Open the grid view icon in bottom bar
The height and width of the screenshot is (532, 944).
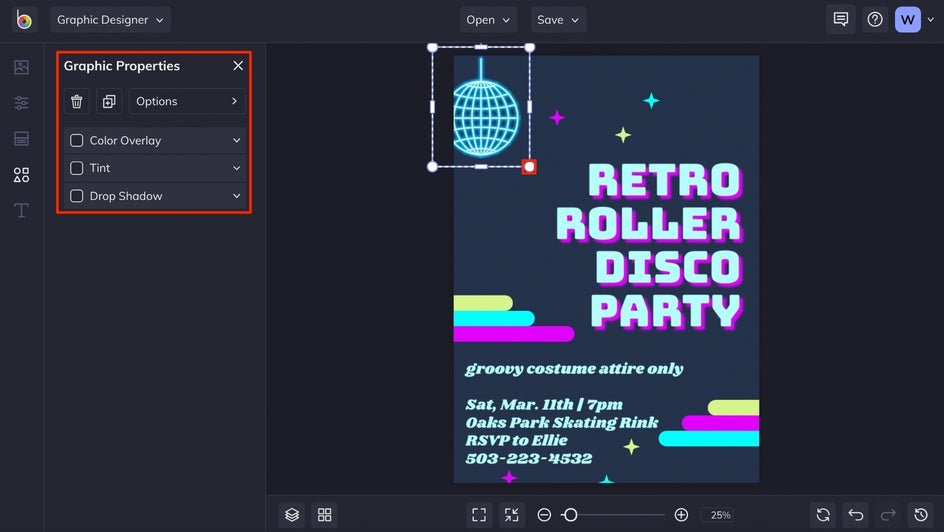[x=324, y=515]
